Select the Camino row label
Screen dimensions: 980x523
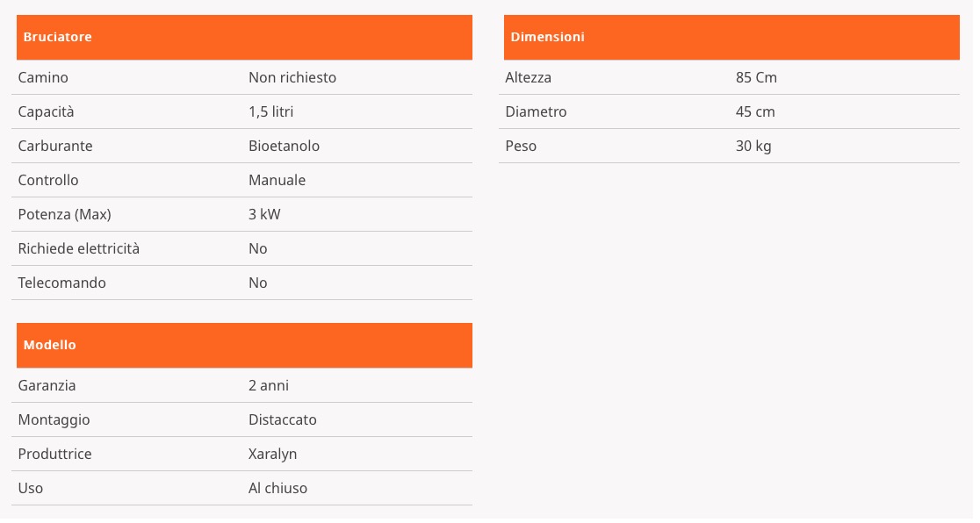pyautogui.click(x=43, y=77)
